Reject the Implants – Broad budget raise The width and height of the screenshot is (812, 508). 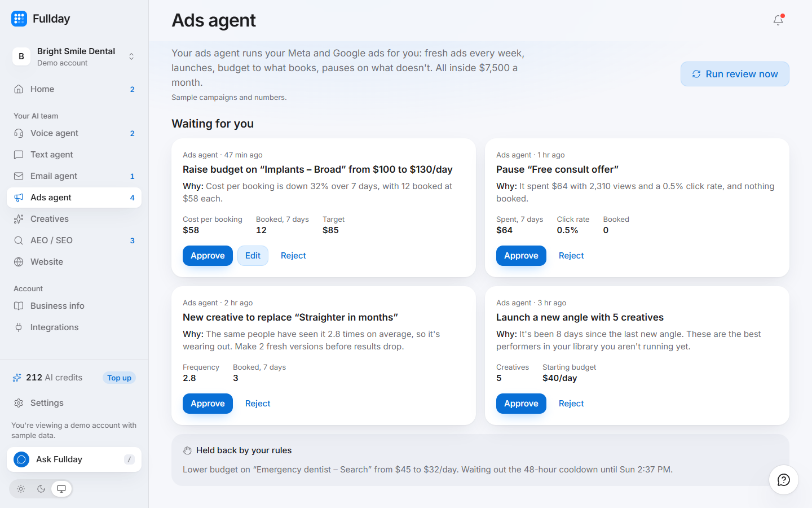click(293, 256)
